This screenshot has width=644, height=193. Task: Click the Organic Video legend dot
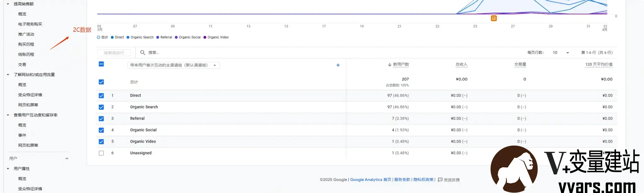coord(205,37)
